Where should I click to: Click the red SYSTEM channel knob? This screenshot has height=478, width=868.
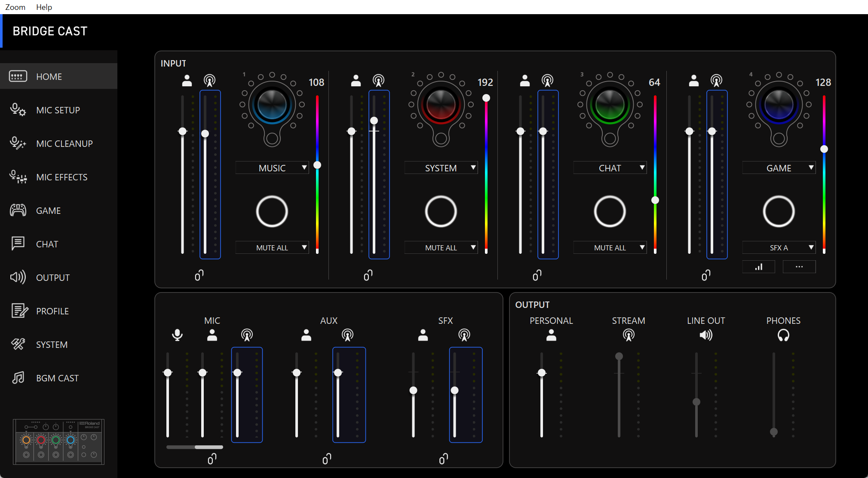pos(441,104)
